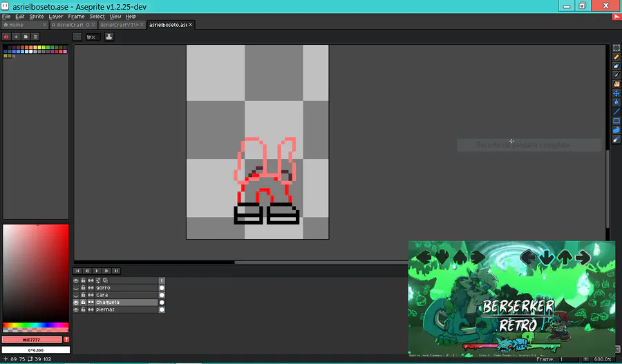622x364 pixels.
Task: Toggle lock for all layers in header
Action: click(x=84, y=280)
